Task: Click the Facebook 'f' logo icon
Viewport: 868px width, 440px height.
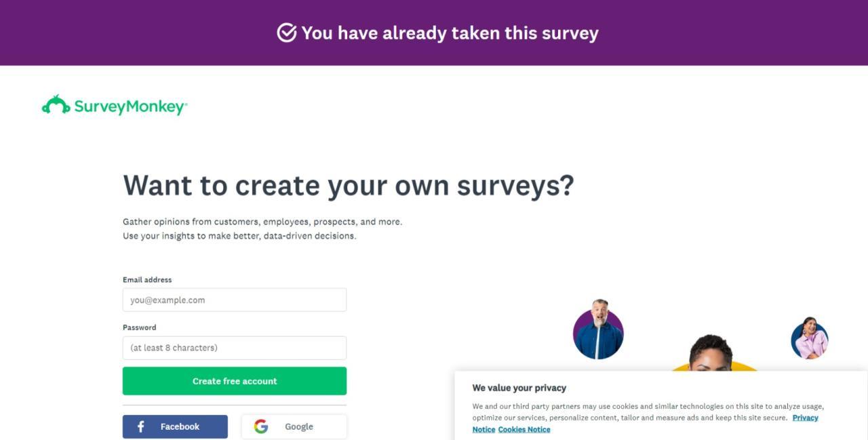Action: coord(141,426)
